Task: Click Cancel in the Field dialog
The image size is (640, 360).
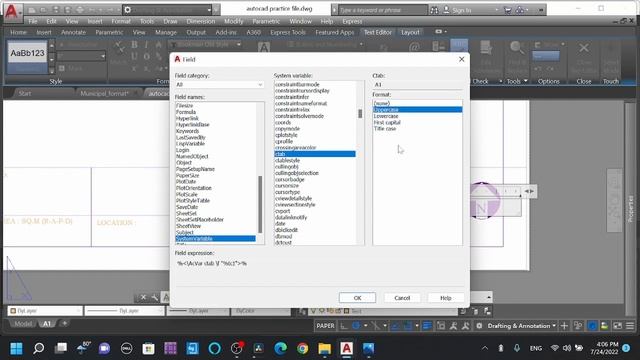Action: [402, 298]
